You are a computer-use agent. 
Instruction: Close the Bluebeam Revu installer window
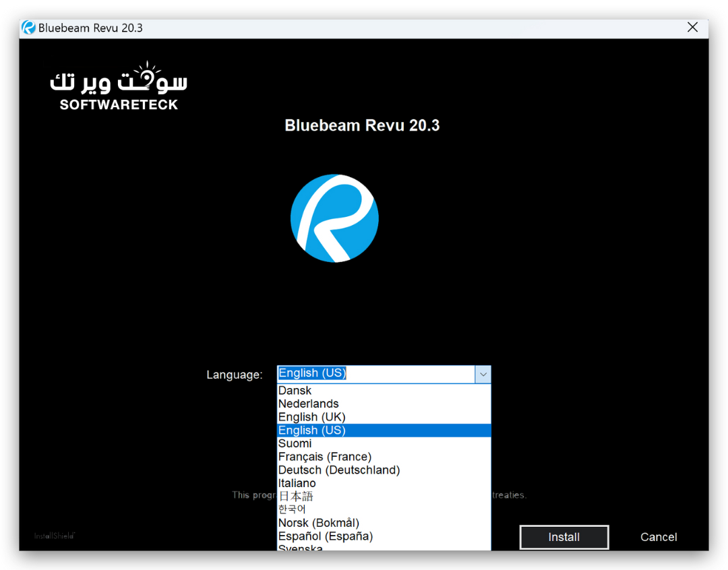click(x=692, y=28)
